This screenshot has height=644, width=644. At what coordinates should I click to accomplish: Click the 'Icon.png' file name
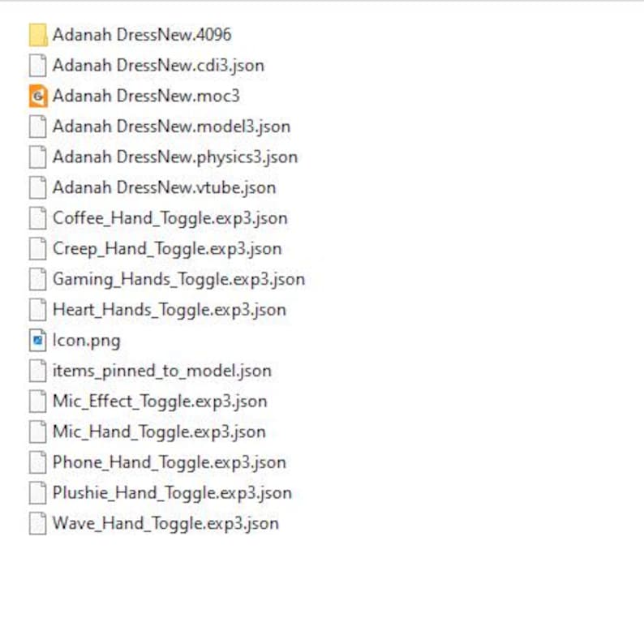(x=87, y=341)
